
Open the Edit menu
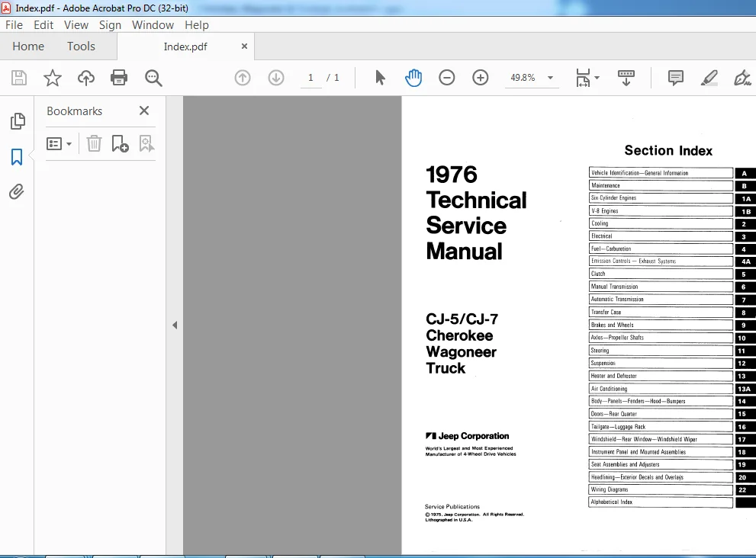[43, 25]
